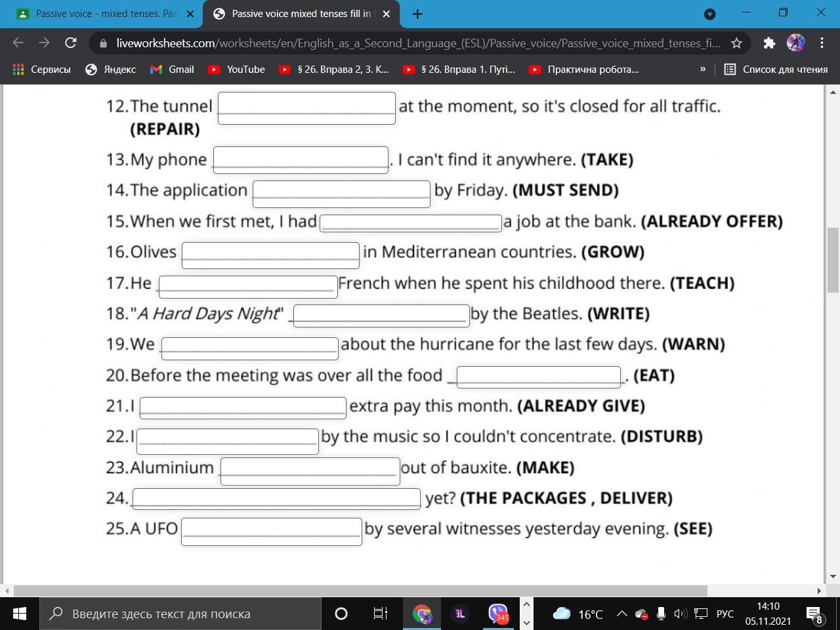840x630 pixels.
Task: Open Список для чтения reading list
Action: (776, 69)
